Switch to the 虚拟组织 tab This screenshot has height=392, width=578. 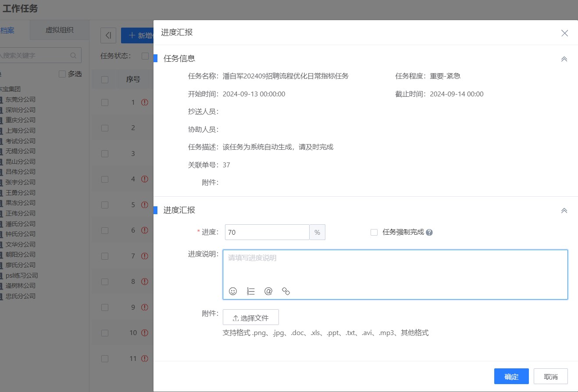(59, 30)
